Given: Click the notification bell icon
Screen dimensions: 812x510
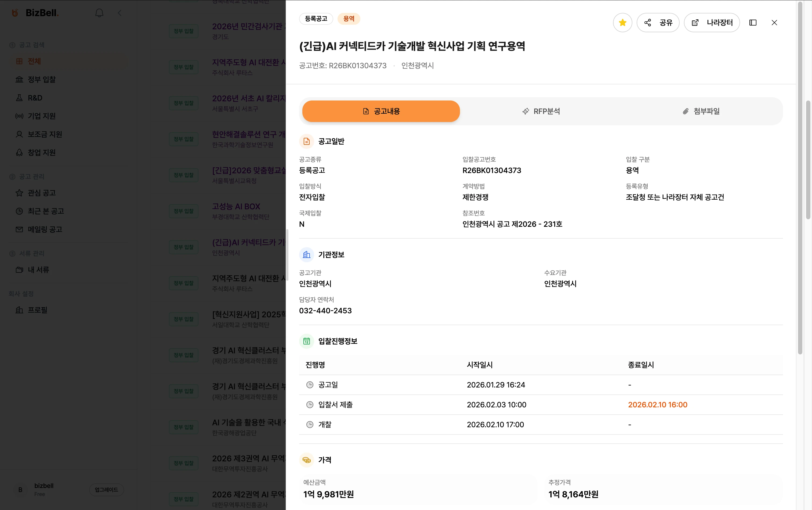Looking at the screenshot, I should [99, 13].
